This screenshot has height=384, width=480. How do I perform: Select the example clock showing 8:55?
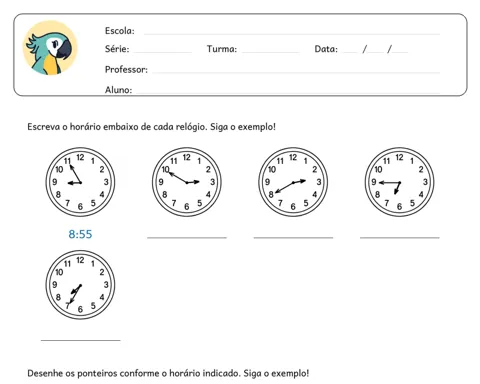[80, 182]
